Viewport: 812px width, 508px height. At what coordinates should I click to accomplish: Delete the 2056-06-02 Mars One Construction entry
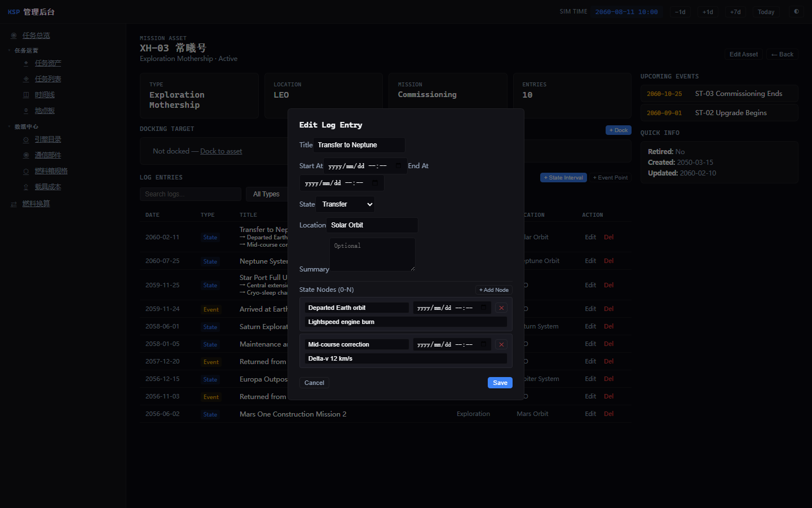[x=609, y=414]
